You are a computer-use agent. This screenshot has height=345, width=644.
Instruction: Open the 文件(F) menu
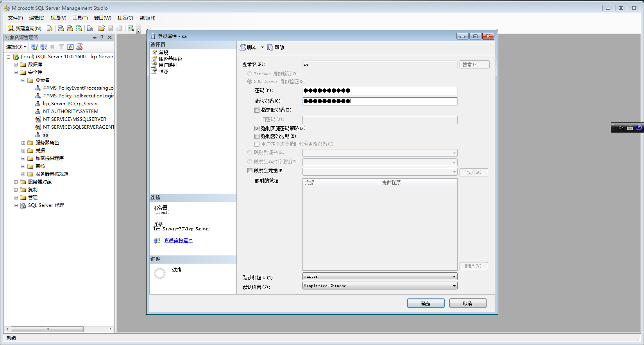(x=16, y=18)
